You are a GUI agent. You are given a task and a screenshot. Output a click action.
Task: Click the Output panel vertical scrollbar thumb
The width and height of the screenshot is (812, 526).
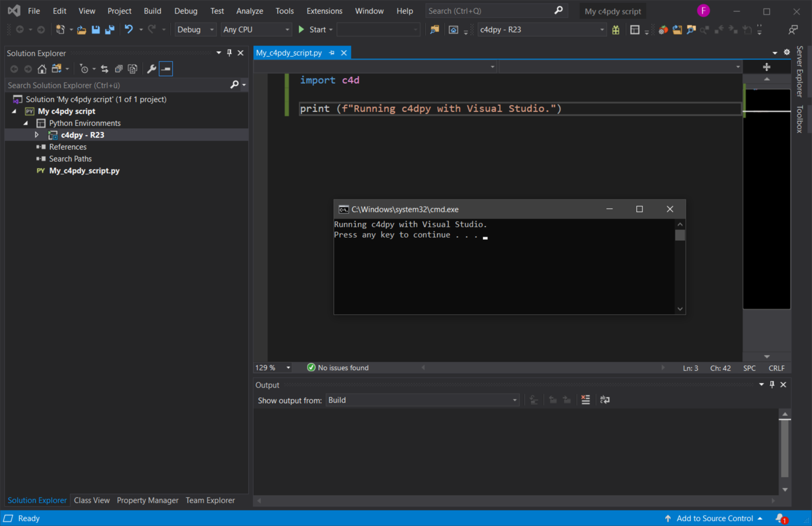pos(785,447)
